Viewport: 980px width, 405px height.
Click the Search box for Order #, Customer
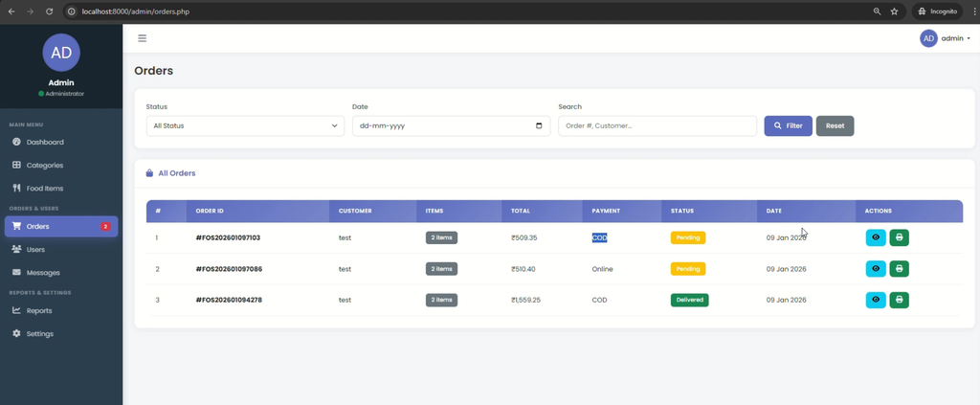point(657,125)
